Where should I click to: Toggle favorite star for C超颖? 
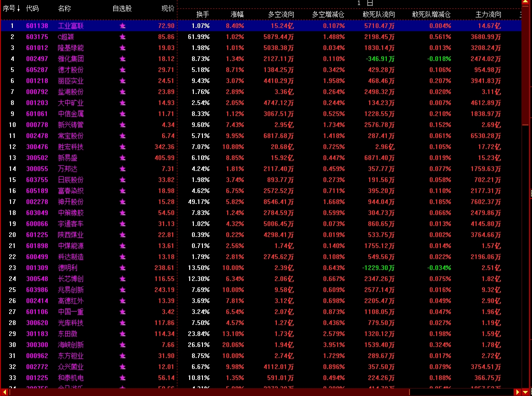122,37
